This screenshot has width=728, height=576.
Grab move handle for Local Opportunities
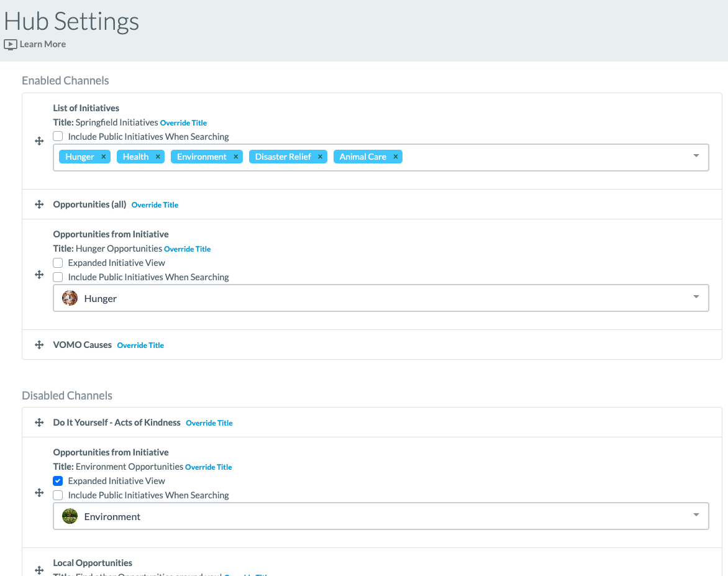click(40, 570)
